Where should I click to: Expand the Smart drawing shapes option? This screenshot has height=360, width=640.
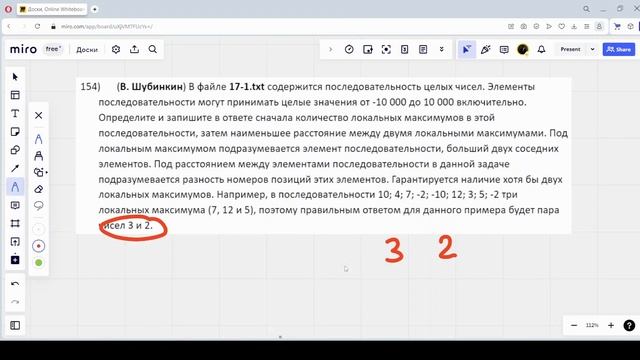(x=40, y=172)
